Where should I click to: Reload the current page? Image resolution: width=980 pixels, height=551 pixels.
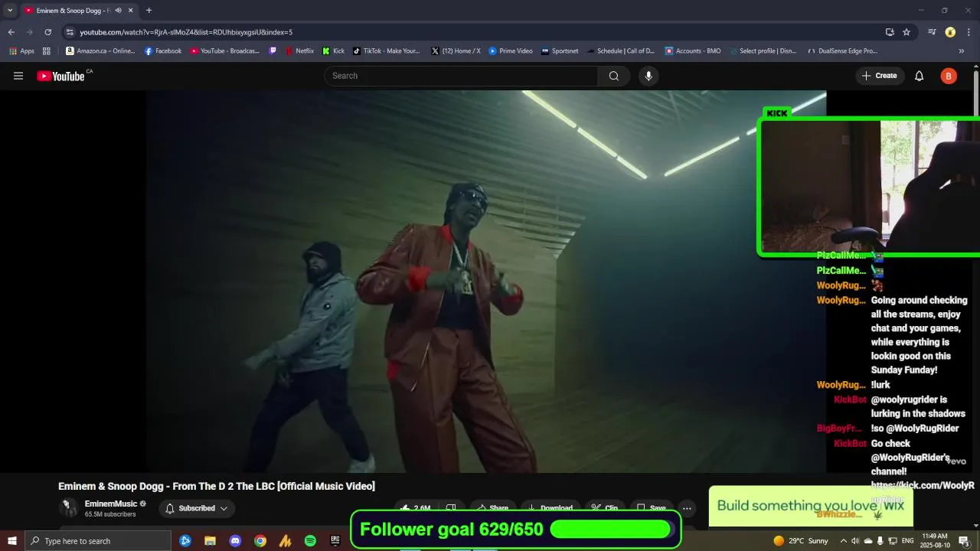[47, 32]
